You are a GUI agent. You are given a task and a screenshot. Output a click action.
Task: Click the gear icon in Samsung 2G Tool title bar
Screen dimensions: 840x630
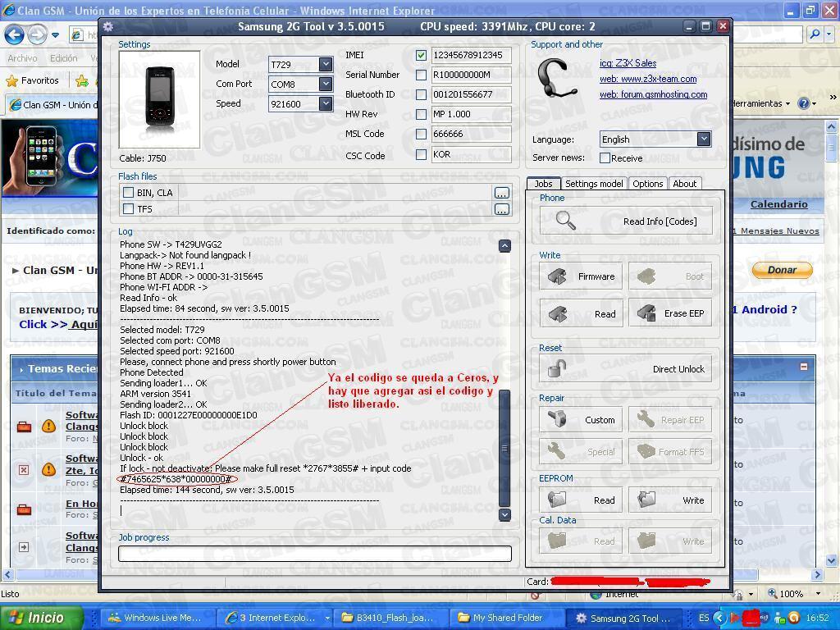click(x=108, y=26)
